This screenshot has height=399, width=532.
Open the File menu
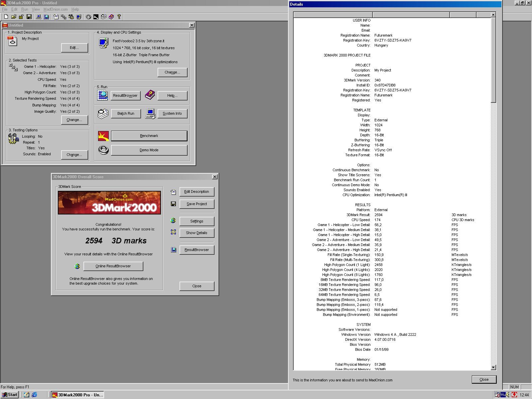[5, 9]
